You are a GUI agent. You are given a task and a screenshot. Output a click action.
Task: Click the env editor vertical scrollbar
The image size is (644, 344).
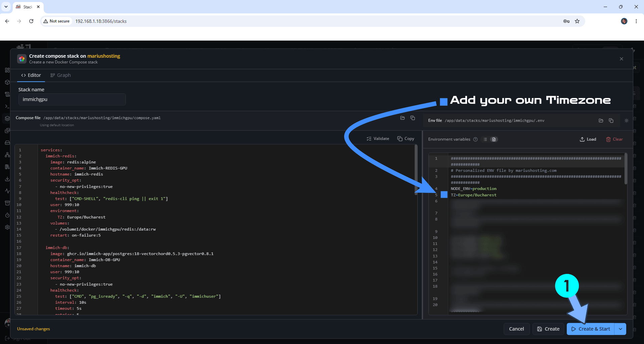[626, 169]
